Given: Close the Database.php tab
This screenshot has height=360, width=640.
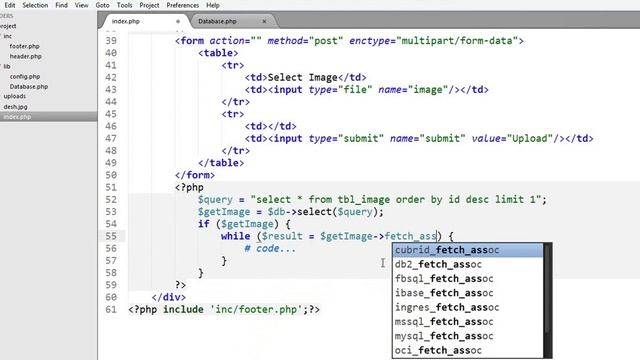Looking at the screenshot, I should point(264,21).
